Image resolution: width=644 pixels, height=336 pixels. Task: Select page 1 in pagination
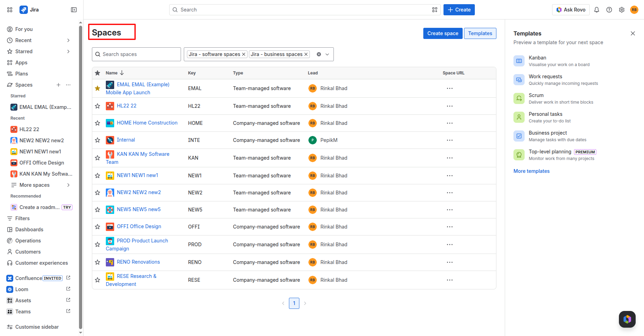294,303
